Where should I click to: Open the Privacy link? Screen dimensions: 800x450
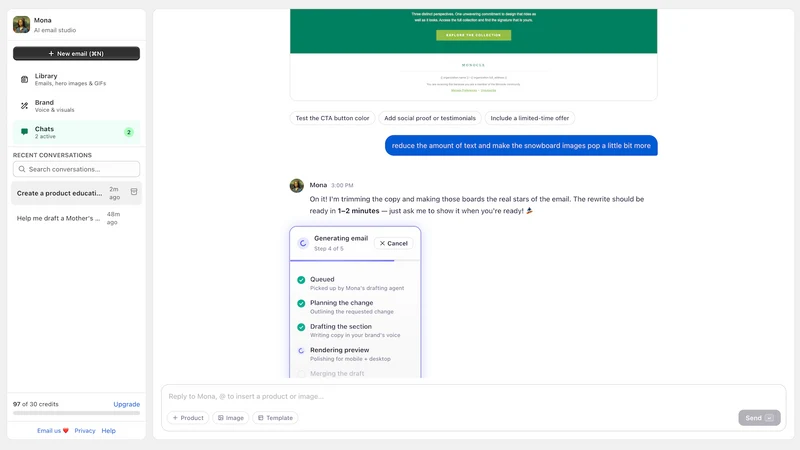click(x=85, y=431)
